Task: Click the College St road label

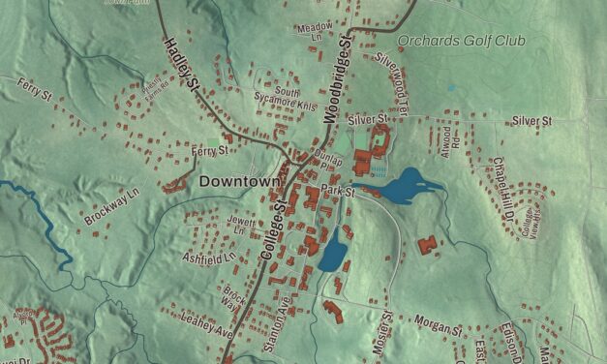Action: tap(274, 229)
